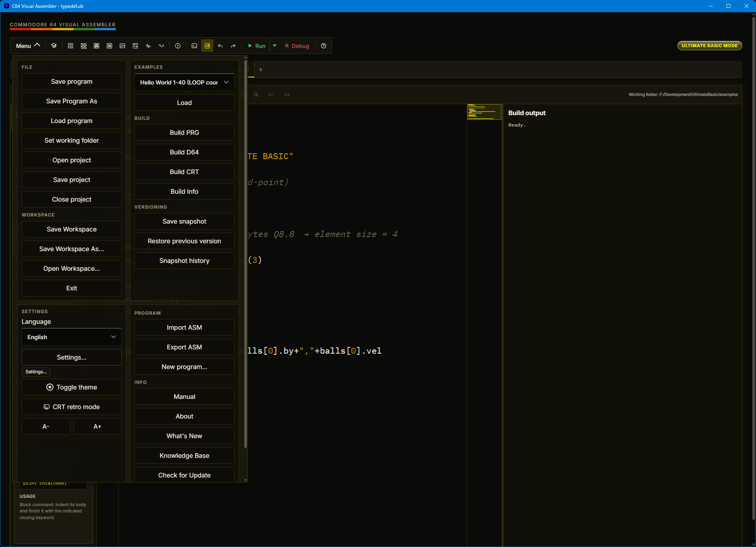Click Save snapshot

coord(184,222)
